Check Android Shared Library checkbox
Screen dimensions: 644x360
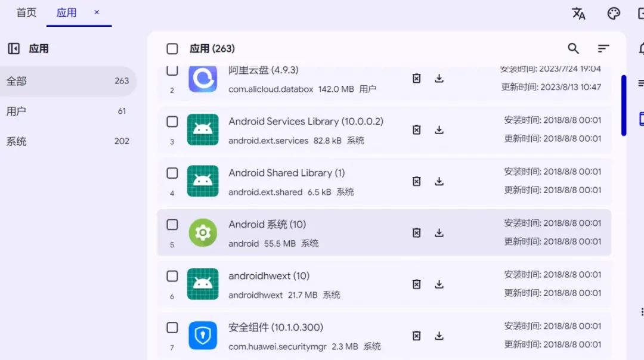172,173
